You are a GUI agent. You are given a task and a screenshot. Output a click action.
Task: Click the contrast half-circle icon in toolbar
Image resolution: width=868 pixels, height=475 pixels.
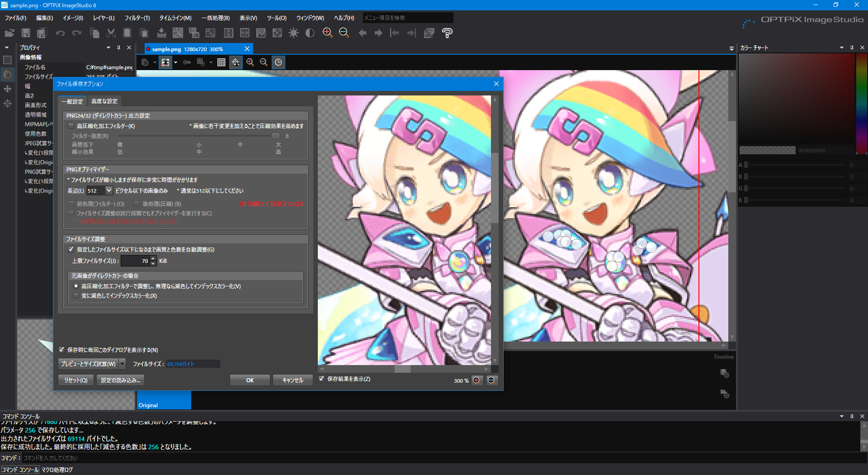tap(310, 33)
